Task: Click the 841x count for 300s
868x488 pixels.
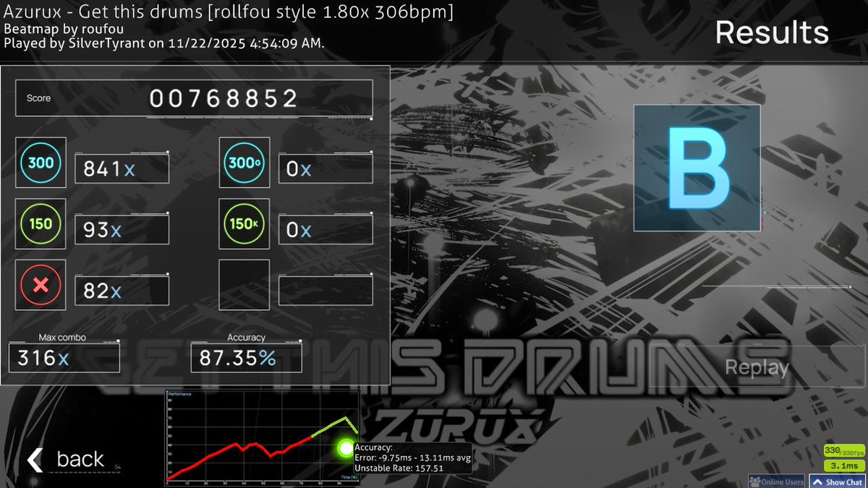Action: click(x=109, y=169)
